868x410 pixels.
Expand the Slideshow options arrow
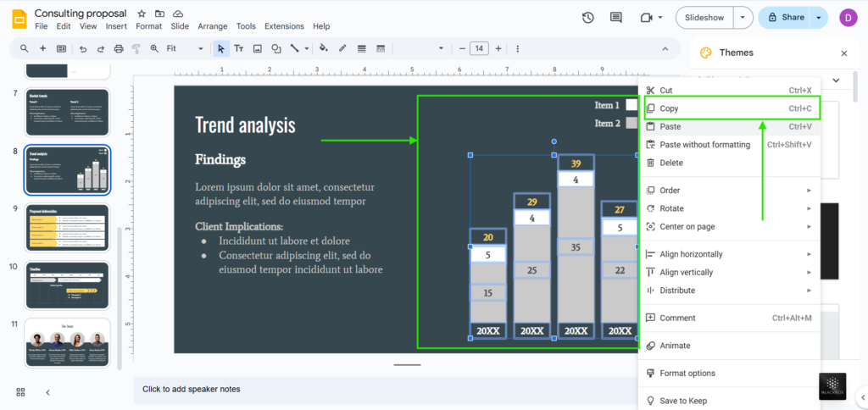coord(743,17)
